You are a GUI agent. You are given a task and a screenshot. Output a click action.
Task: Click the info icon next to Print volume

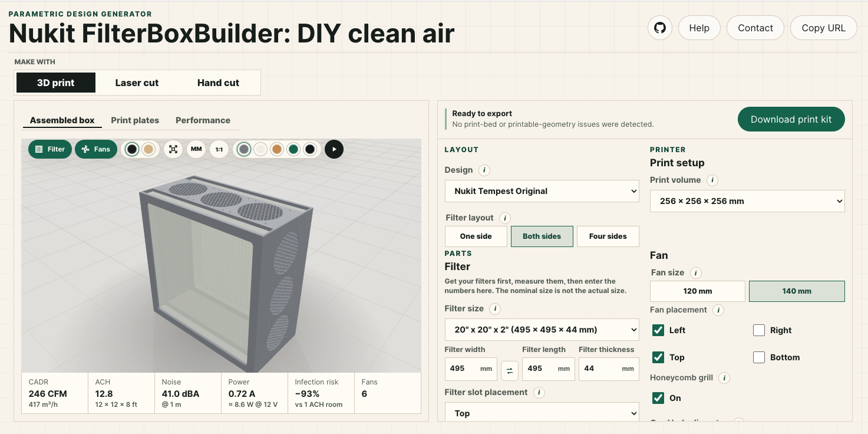[x=712, y=180]
